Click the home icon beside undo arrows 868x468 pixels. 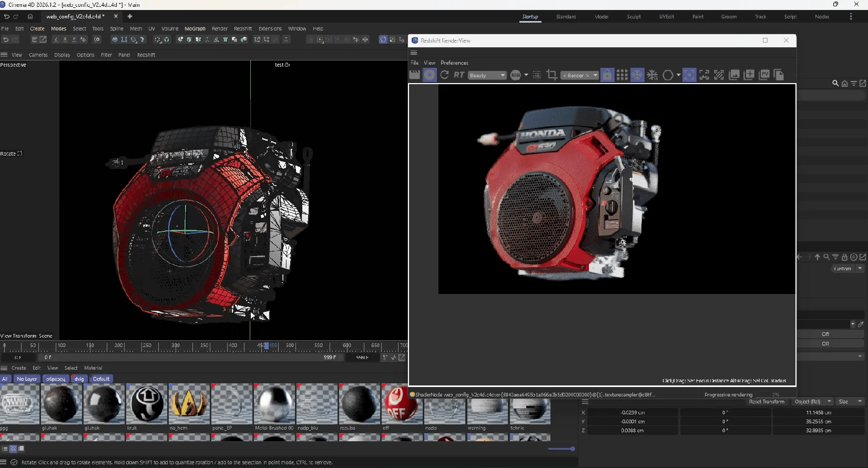tap(30, 16)
